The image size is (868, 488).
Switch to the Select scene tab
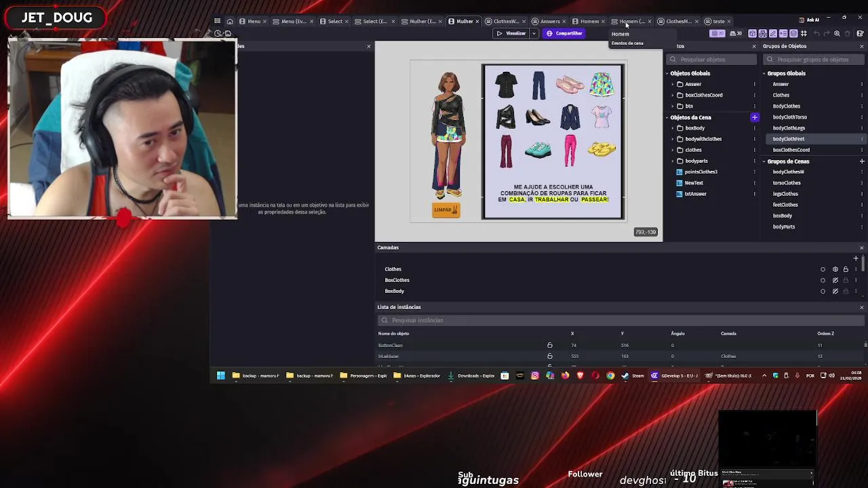[x=335, y=21]
